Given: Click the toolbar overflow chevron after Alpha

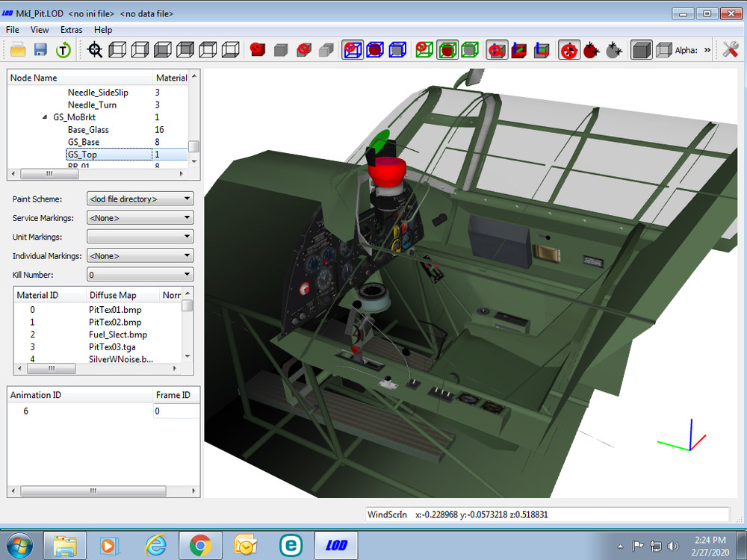Looking at the screenshot, I should pos(707,50).
